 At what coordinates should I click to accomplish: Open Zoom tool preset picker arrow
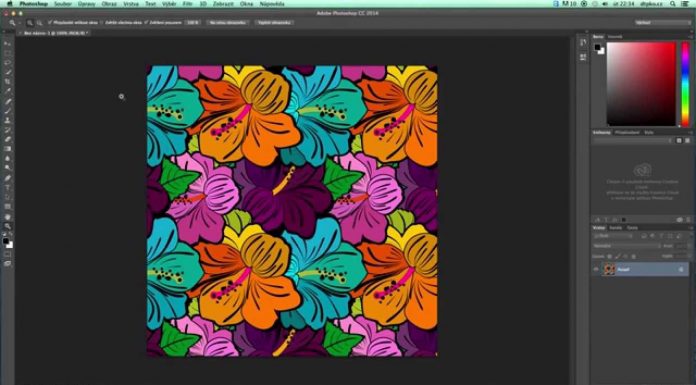point(19,22)
